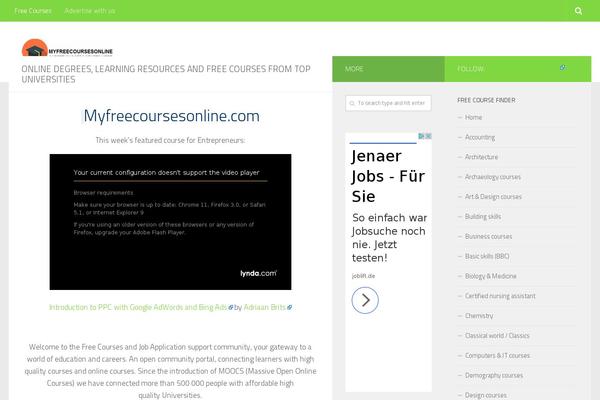
Task: Open Biology & Medicine category
Action: tap(491, 276)
